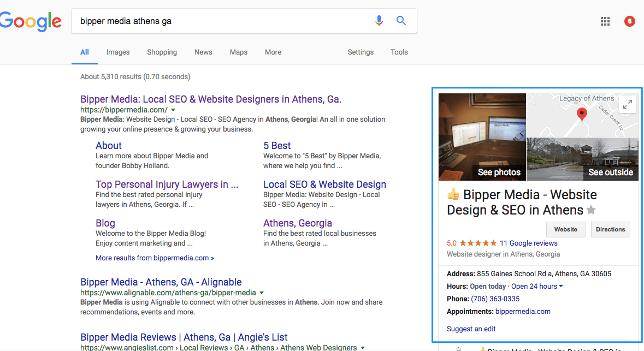The image size is (644, 351).
Task: Click the red map location pin
Action: (x=582, y=114)
